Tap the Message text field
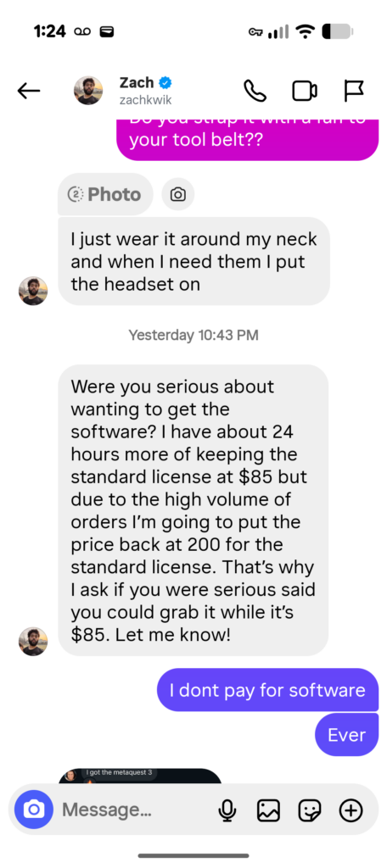The image size is (387, 868). [133, 810]
